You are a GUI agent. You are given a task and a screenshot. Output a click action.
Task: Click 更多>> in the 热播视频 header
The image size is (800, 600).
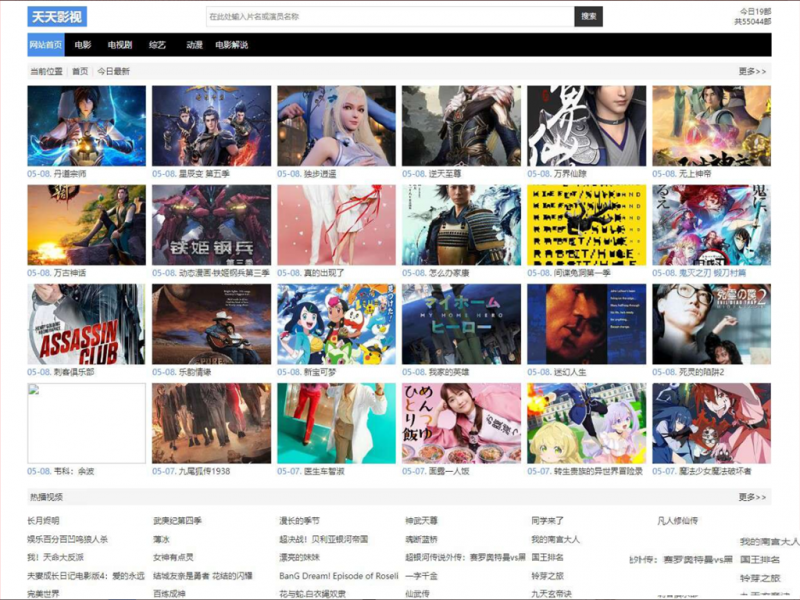click(x=752, y=497)
